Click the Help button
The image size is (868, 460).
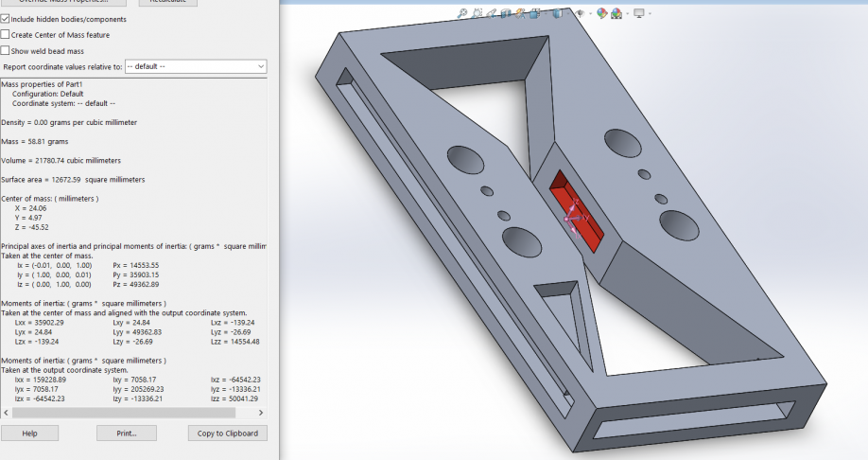pos(30,433)
